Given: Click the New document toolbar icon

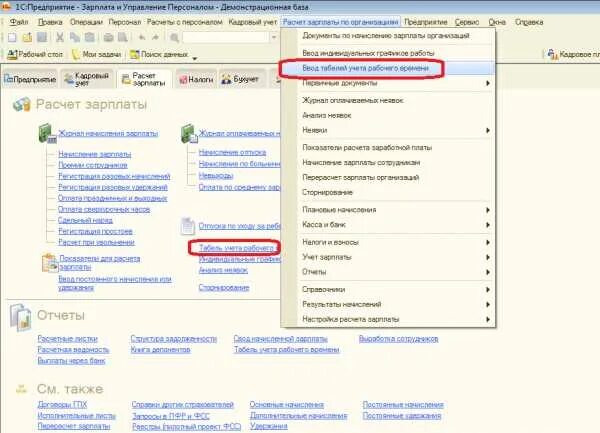Looking at the screenshot, I should pos(12,37).
